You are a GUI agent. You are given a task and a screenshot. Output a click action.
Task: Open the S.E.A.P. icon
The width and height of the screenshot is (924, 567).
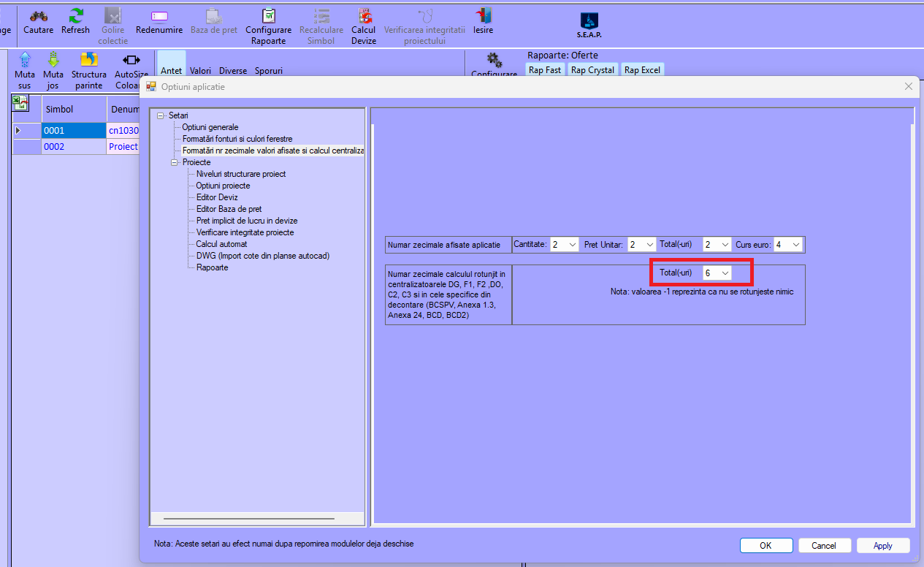click(589, 22)
